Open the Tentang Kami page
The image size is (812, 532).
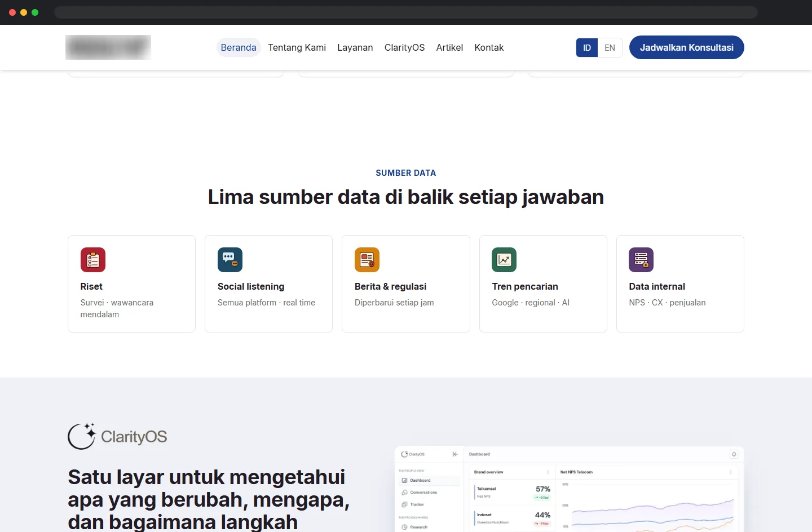[x=297, y=47]
